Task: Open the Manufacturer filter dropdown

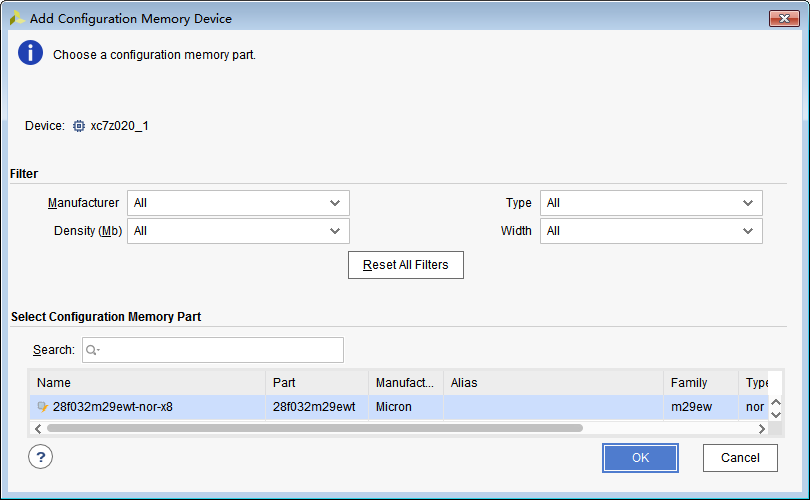Action: [x=238, y=203]
